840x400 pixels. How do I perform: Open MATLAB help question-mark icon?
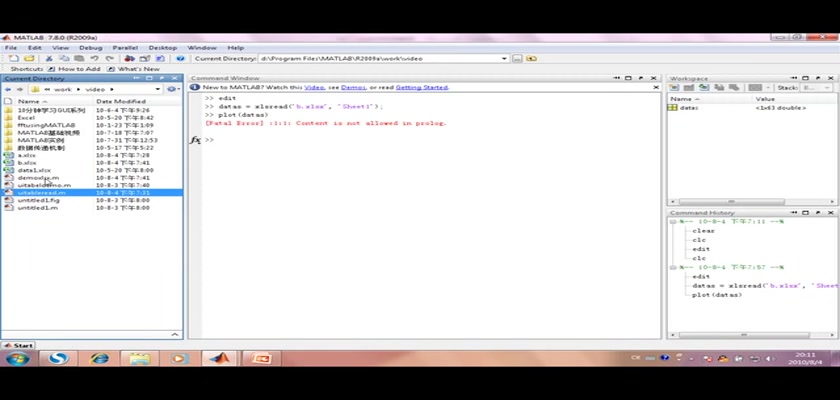coord(181,58)
